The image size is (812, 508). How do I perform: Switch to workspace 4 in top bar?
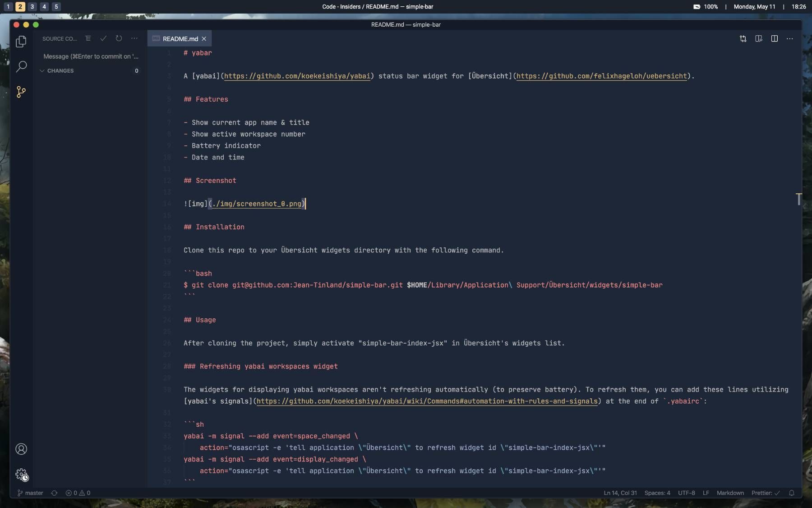[x=44, y=7]
